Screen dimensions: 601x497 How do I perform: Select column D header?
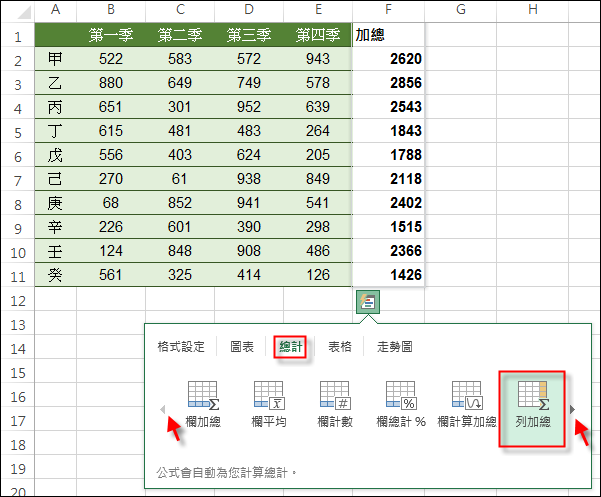tap(249, 10)
